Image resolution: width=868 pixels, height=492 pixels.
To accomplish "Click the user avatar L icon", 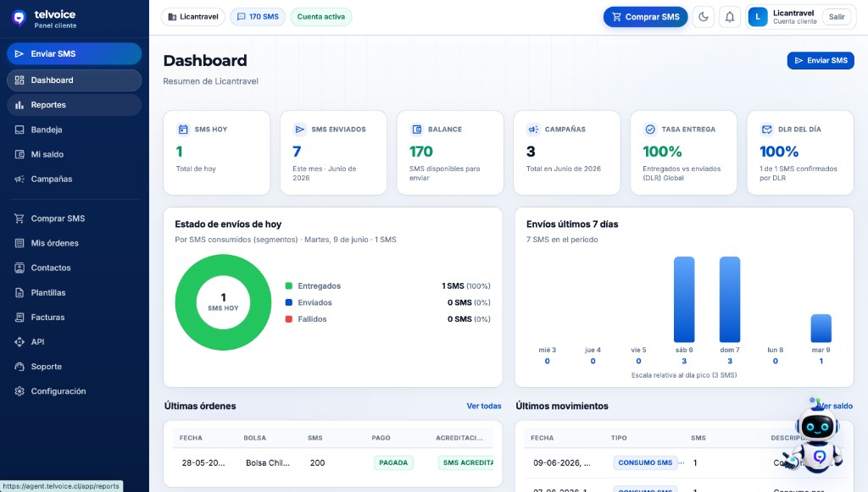I will (x=758, y=17).
